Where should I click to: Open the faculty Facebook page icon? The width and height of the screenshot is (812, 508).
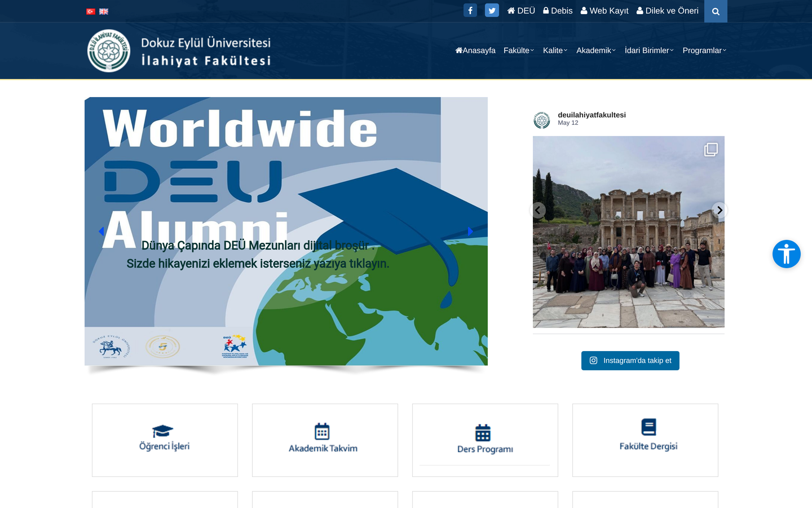[x=470, y=10]
